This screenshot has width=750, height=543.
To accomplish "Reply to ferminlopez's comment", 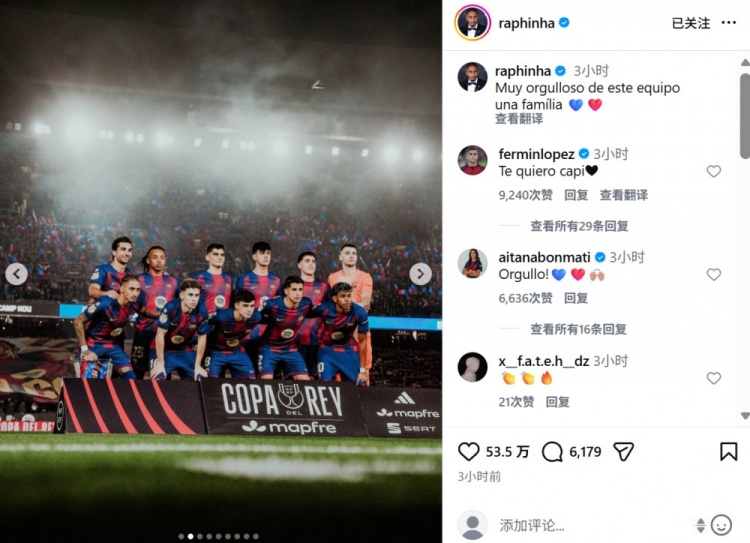I will (576, 195).
